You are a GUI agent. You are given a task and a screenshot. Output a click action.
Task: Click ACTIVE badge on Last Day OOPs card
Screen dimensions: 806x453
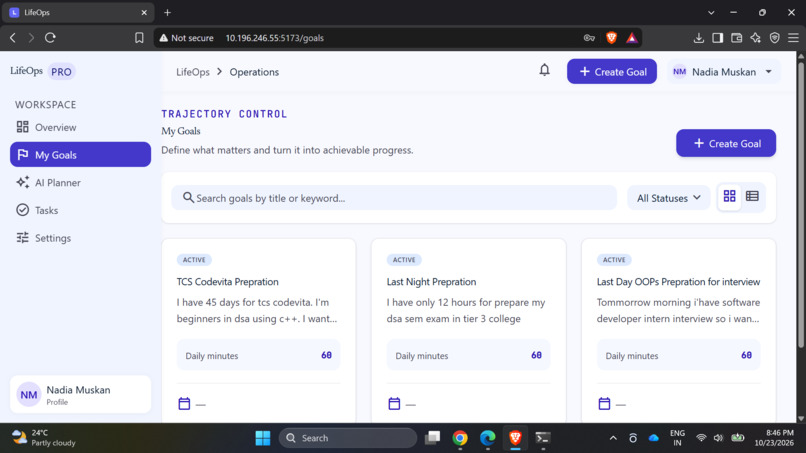(614, 260)
